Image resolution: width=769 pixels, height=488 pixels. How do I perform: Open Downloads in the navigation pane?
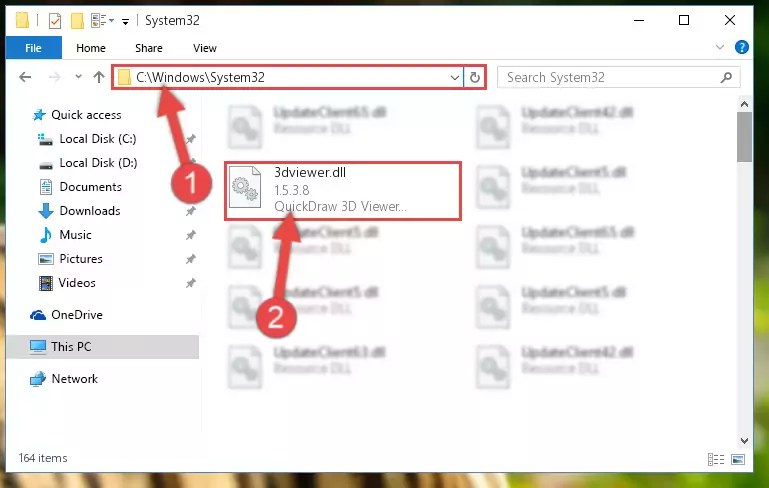click(90, 211)
